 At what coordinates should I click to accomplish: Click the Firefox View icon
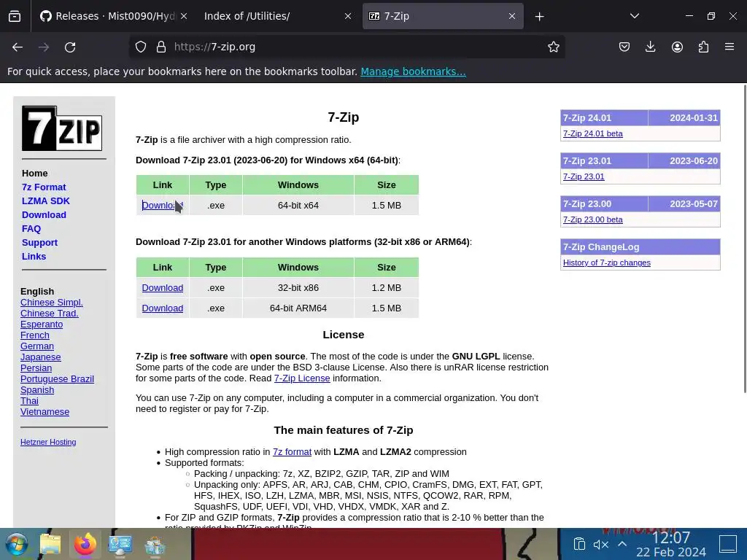15,16
